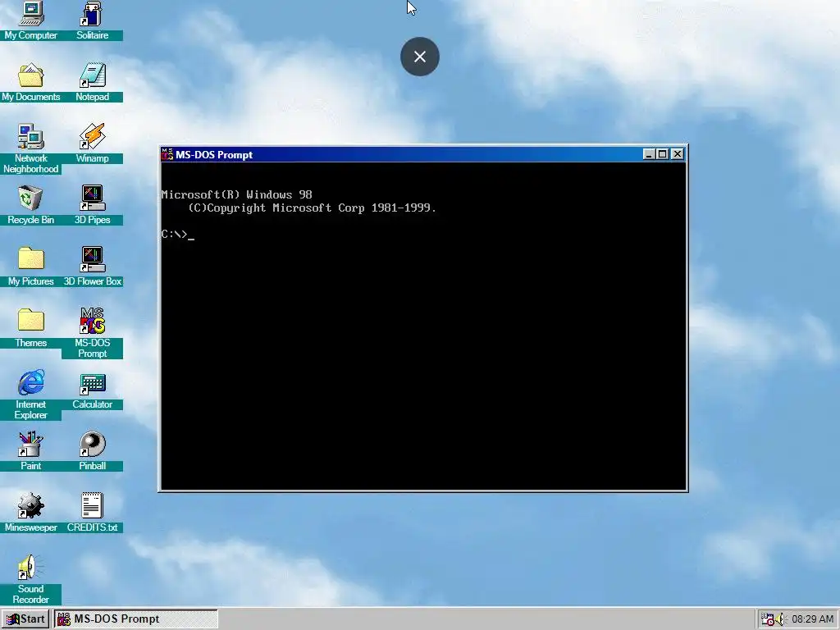Click the 'Microsoft(R) Windows 98' text line
This screenshot has height=630, width=840.
coord(236,194)
